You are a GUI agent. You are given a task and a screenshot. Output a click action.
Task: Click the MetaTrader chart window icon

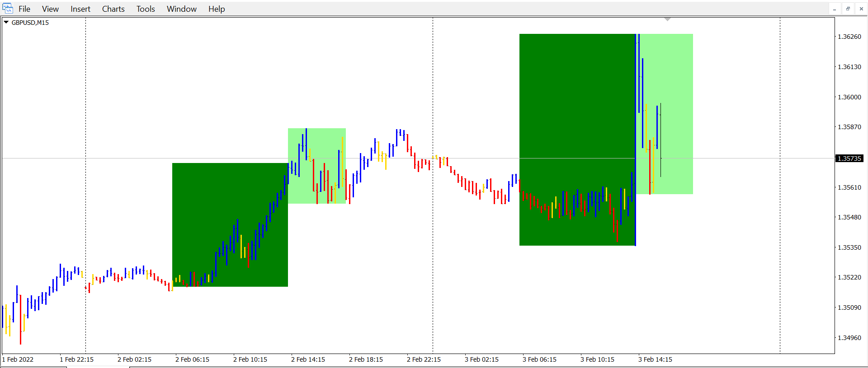[8, 9]
